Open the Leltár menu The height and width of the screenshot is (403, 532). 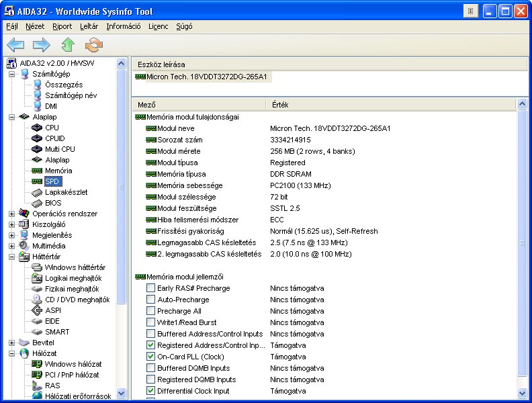[x=89, y=26]
